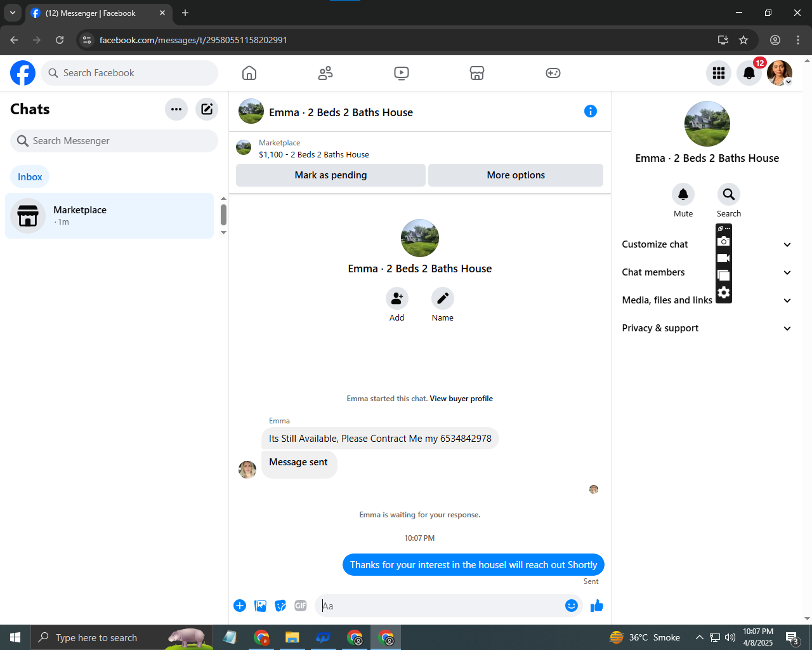Open the Friends icon in top navigation

point(325,73)
